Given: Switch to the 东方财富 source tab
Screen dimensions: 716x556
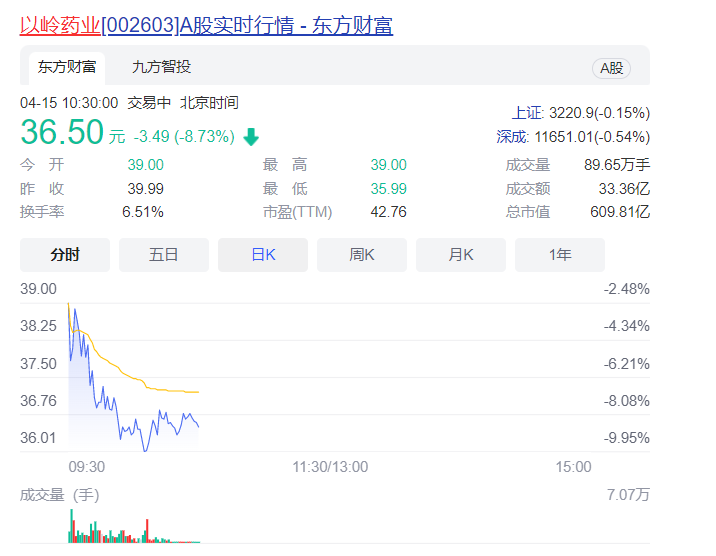Looking at the screenshot, I should (67, 68).
